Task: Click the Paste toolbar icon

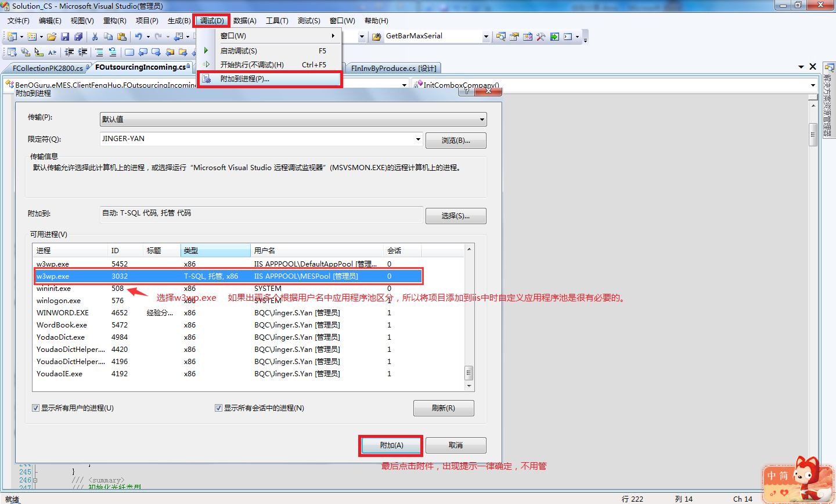Action: tap(121, 37)
